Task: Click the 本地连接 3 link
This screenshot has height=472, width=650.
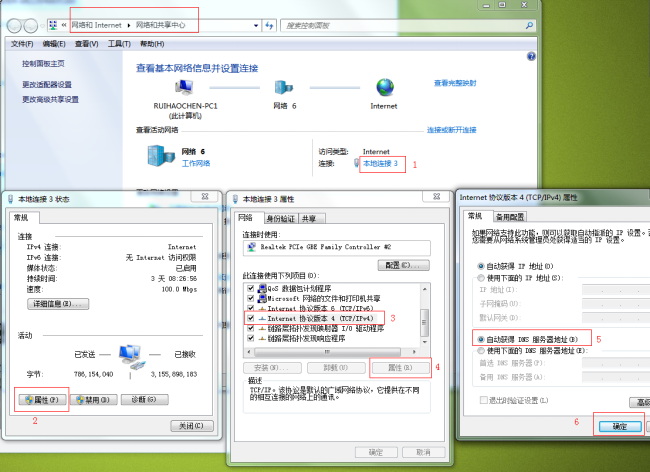Action: point(380,163)
